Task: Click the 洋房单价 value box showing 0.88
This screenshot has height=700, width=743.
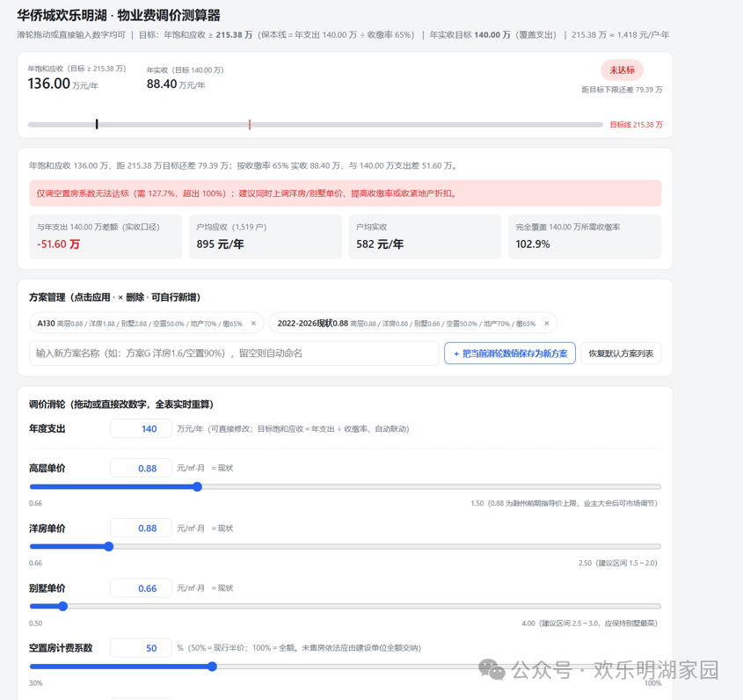Action: [x=141, y=528]
